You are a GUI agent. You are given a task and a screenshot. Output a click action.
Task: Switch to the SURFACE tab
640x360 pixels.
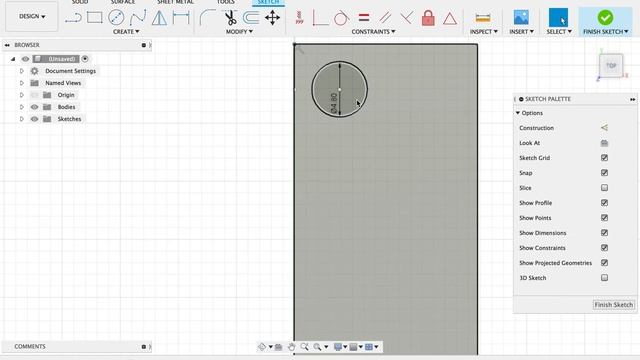tap(123, 2)
